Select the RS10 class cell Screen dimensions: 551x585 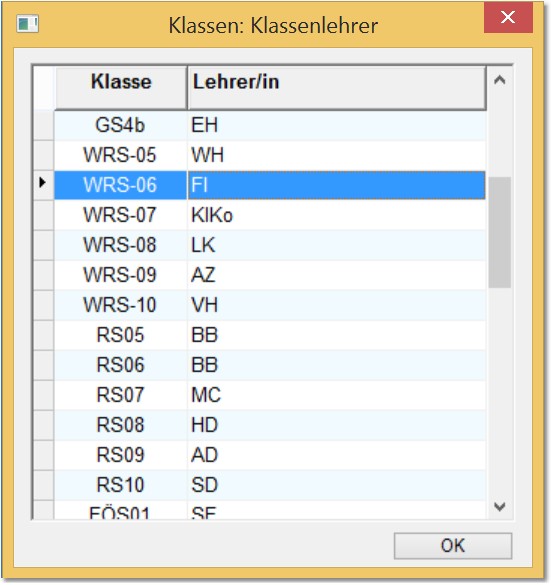(120, 485)
